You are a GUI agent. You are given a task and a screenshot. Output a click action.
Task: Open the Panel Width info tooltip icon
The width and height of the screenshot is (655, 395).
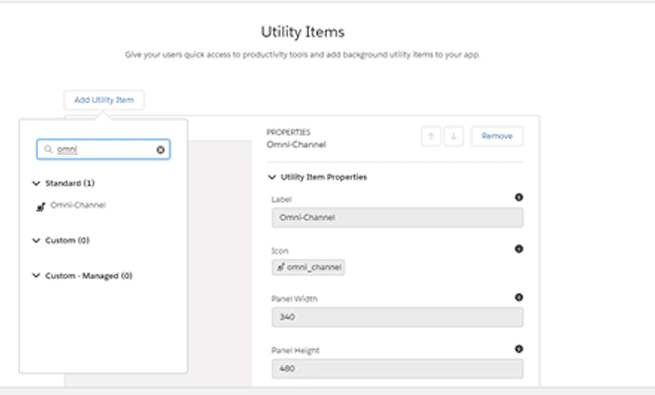point(519,297)
